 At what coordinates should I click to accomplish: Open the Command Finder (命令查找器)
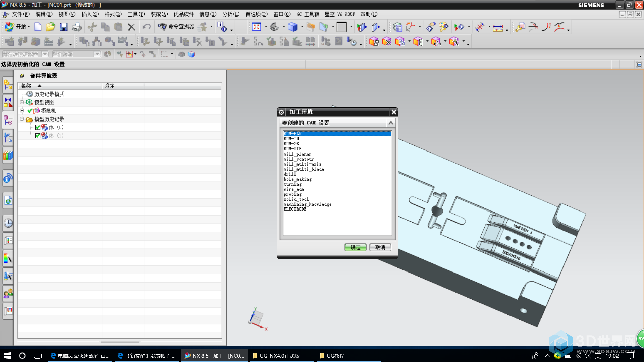[176, 26]
